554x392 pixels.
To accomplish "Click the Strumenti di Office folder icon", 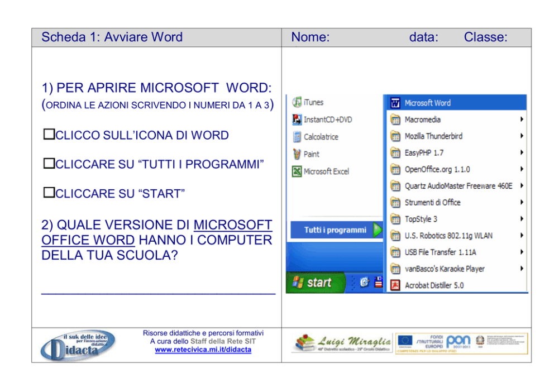I will pos(395,202).
